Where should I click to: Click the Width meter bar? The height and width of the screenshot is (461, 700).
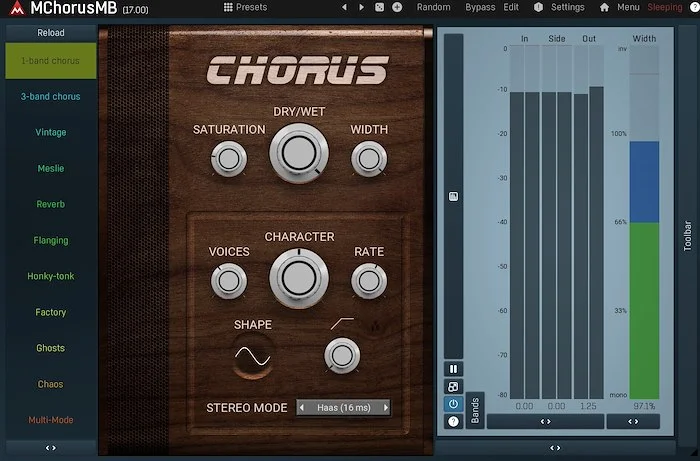(x=644, y=222)
